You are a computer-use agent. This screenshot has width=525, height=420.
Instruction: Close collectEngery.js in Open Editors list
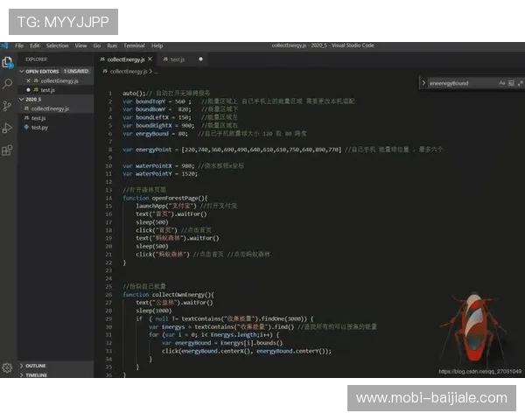[x=31, y=80]
